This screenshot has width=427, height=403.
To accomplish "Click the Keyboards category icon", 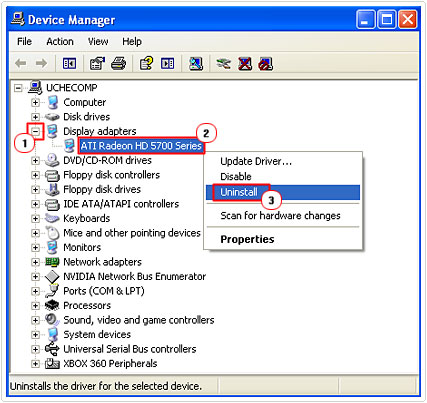I will click(52, 218).
